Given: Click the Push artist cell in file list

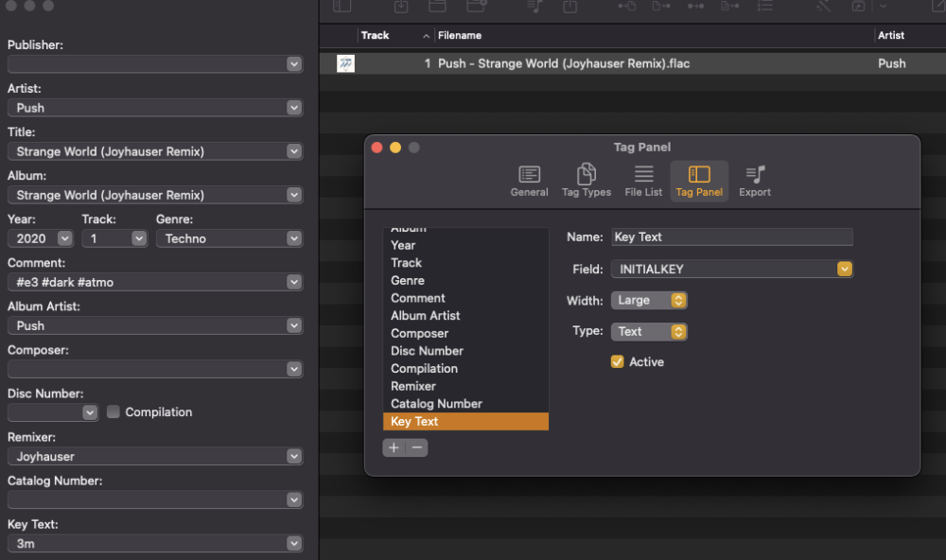Looking at the screenshot, I should click(892, 63).
